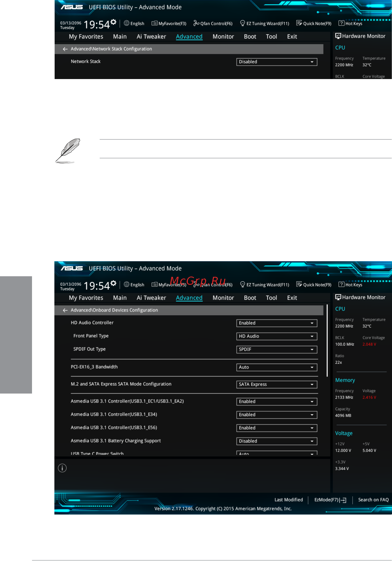The image size is (392, 561).
Task: Select the HD Audio Controller label
Action: click(x=92, y=323)
